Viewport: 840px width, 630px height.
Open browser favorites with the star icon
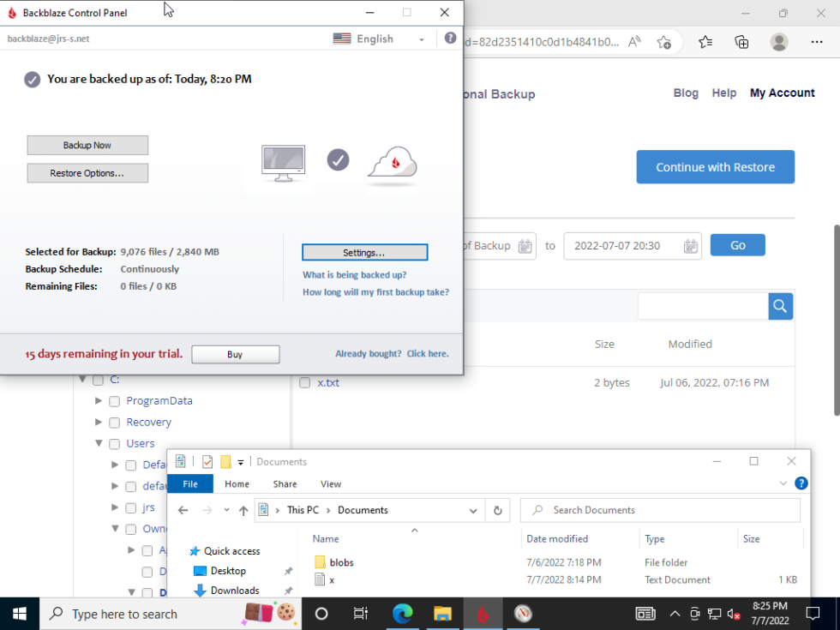coord(705,41)
